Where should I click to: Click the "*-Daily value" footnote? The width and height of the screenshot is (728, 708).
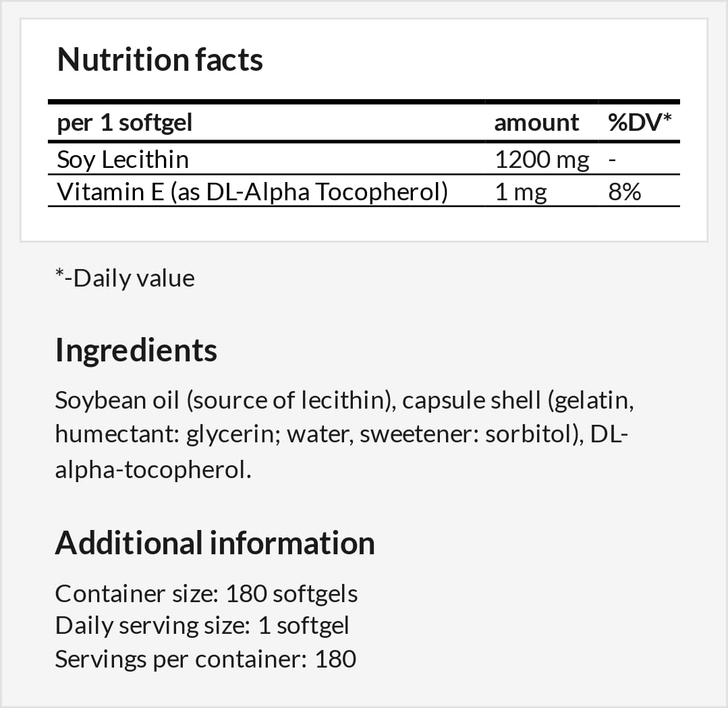click(x=125, y=278)
